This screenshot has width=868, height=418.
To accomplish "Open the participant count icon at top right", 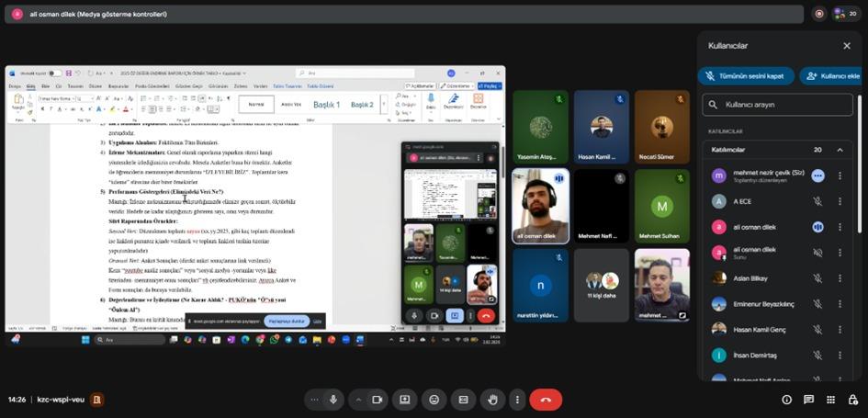I will [x=844, y=14].
